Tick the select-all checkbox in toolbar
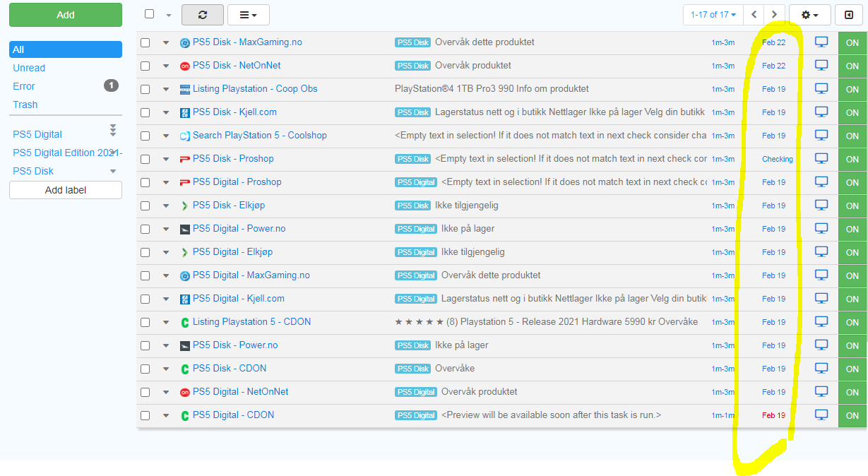Image resolution: width=868 pixels, height=476 pixels. 149,14
